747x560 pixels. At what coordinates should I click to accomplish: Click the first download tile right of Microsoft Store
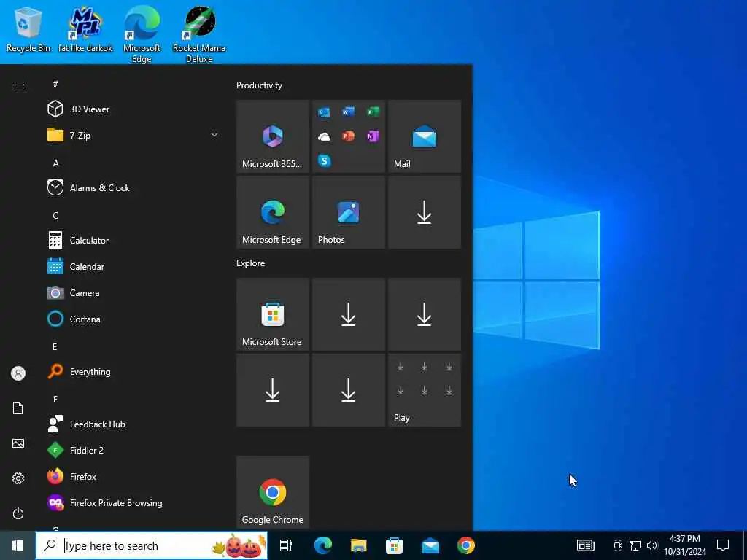(x=349, y=314)
